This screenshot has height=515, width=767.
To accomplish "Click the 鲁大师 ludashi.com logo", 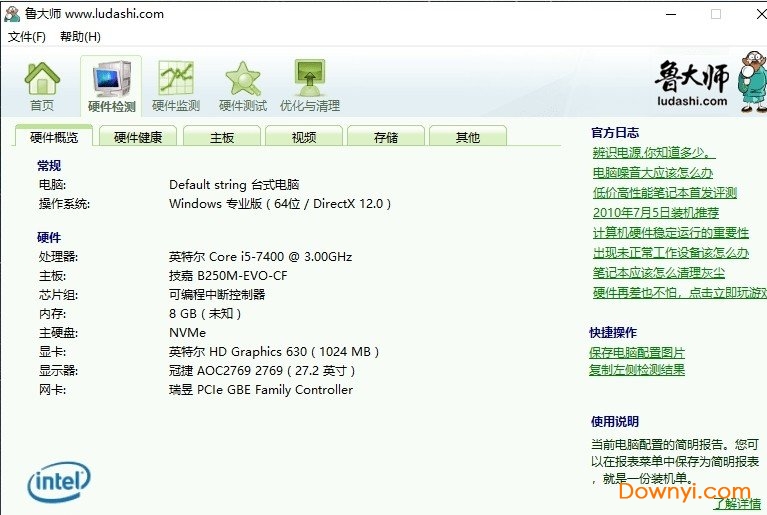I will pyautogui.click(x=691, y=83).
